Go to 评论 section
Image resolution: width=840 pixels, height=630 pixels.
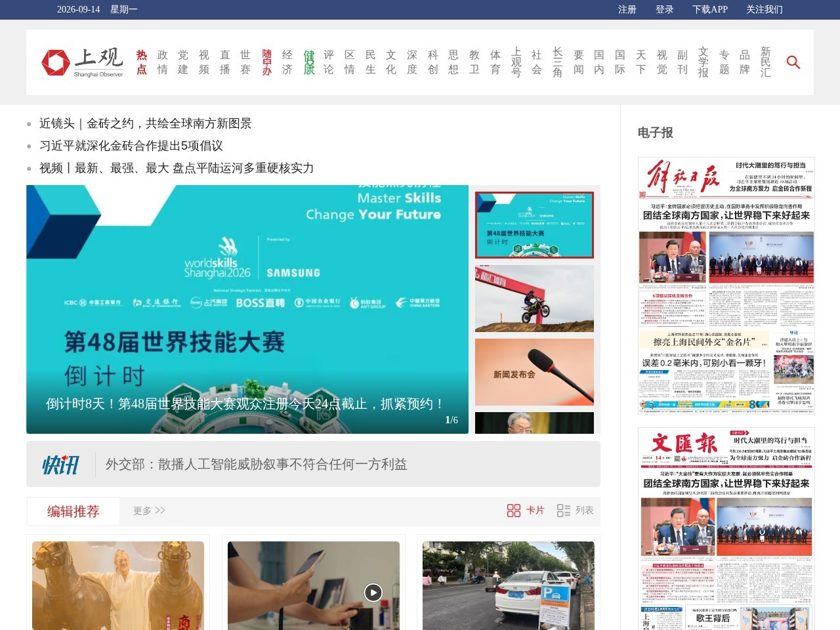coord(329,62)
